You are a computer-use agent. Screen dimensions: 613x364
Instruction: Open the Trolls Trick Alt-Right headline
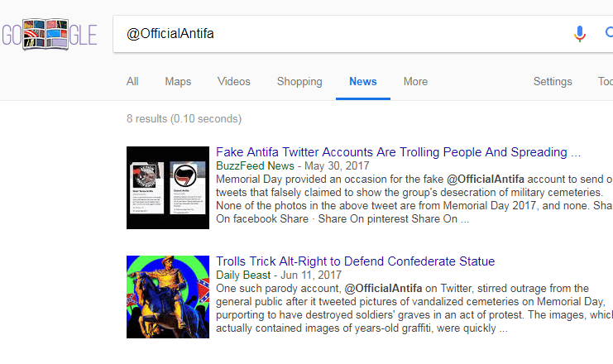pos(355,261)
